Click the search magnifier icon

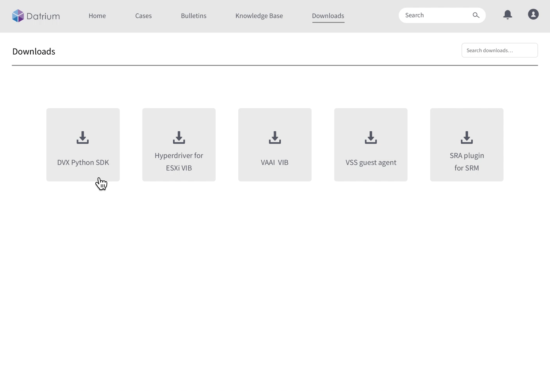[x=476, y=15]
